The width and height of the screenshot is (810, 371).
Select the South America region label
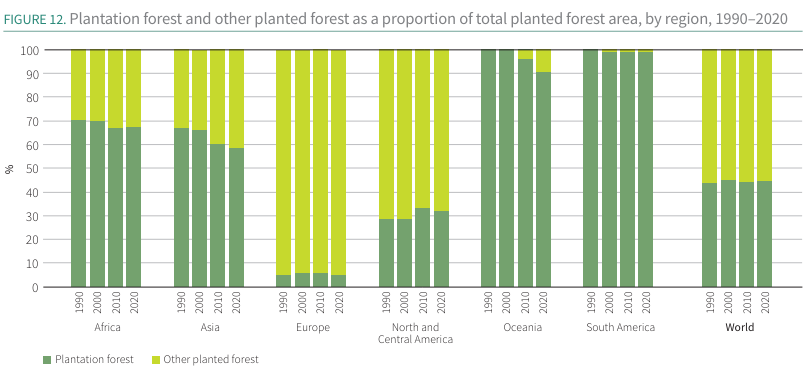pyautogui.click(x=620, y=328)
